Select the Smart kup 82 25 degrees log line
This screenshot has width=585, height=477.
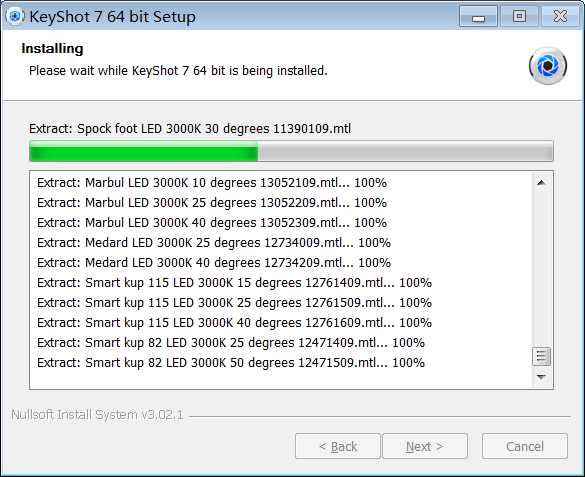(231, 342)
